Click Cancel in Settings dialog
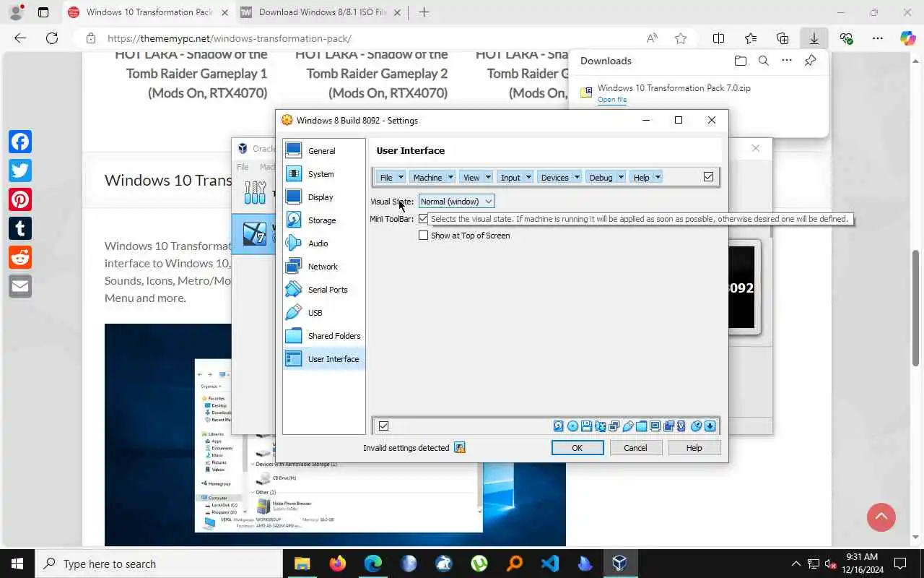924x578 pixels. point(635,448)
